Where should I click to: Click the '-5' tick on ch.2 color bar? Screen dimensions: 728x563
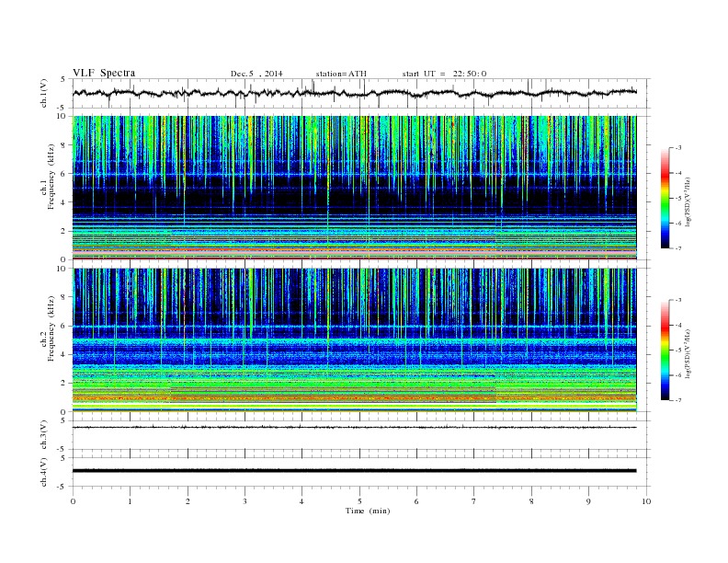[677, 350]
